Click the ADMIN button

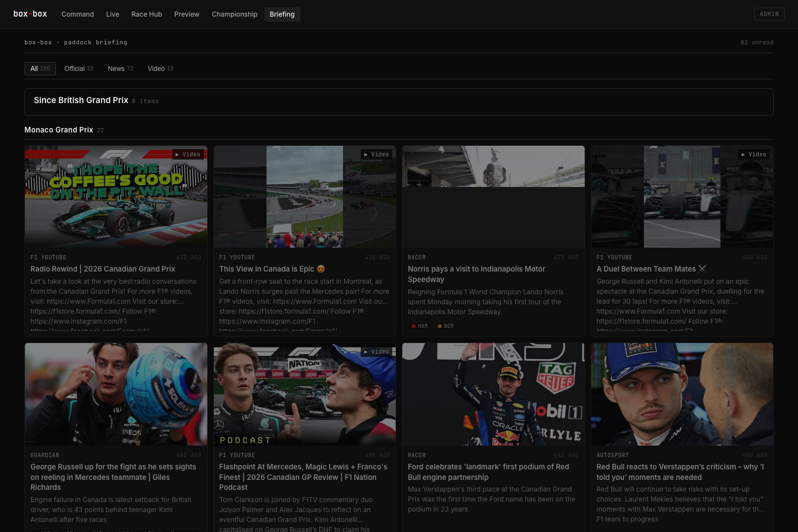point(769,14)
